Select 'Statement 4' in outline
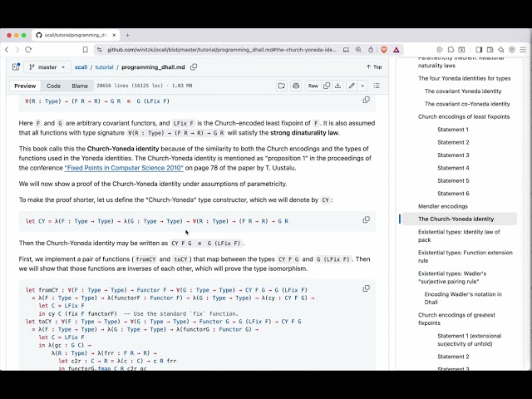This screenshot has width=532, height=399. point(453,168)
